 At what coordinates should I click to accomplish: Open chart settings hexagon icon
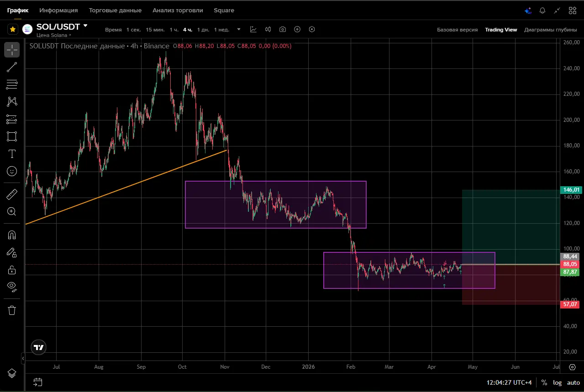[312, 29]
